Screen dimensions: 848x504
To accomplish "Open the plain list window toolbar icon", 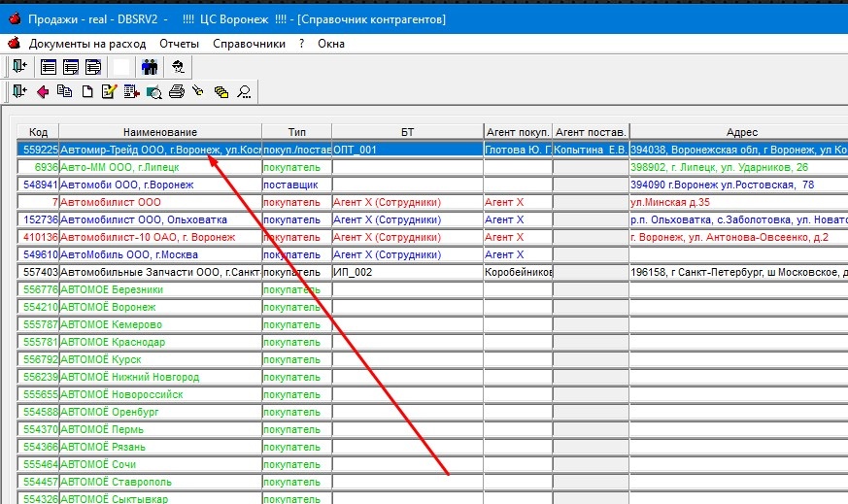I will [x=49, y=66].
